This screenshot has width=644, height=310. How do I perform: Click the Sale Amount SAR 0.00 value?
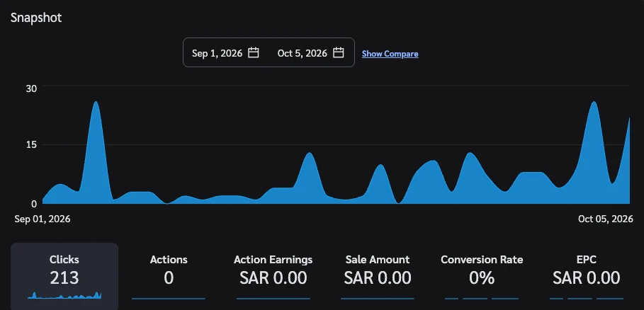[378, 278]
